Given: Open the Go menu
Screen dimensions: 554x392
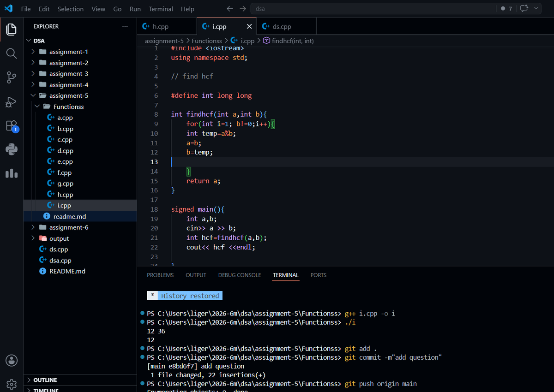Looking at the screenshot, I should click(117, 9).
